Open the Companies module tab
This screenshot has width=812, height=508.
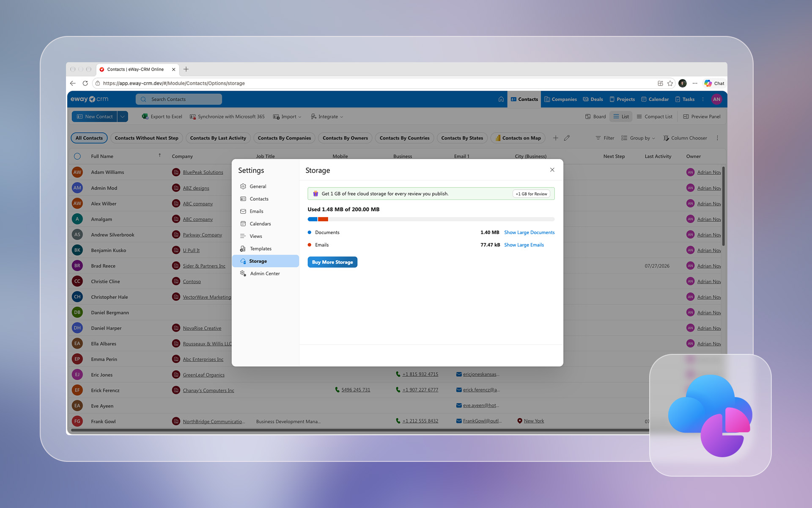point(560,99)
